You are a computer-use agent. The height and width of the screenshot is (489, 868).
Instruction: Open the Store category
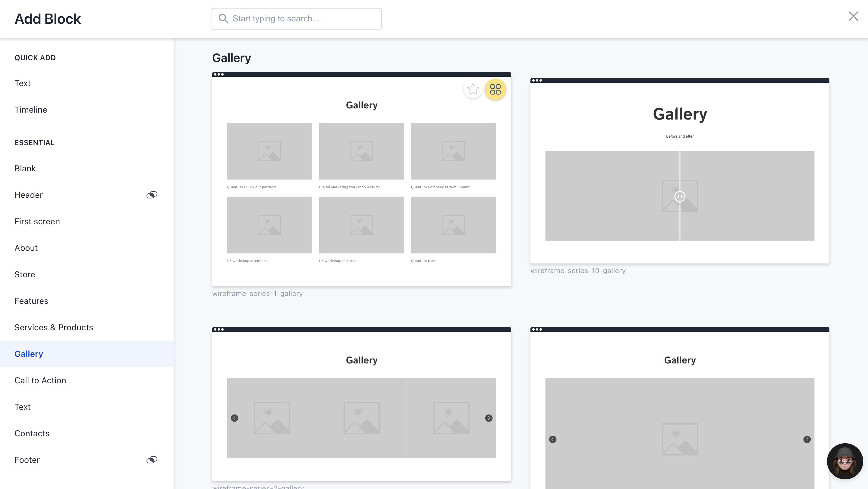(86, 274)
